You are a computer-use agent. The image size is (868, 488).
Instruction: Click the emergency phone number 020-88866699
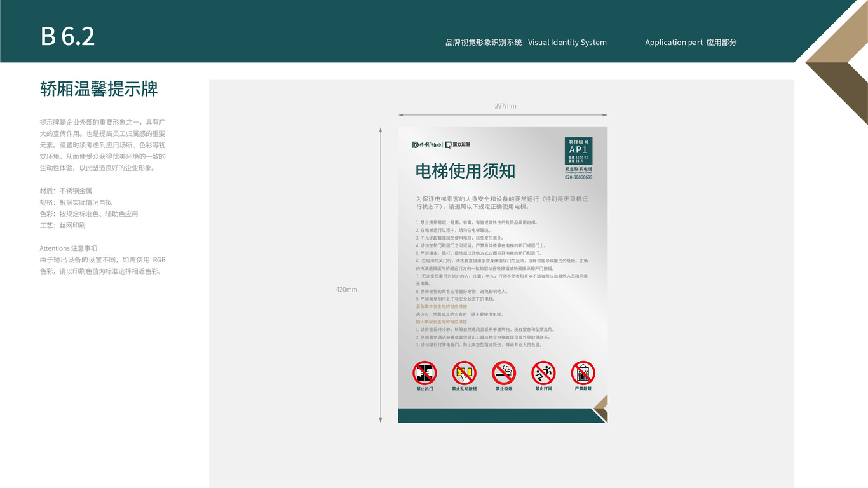click(x=578, y=177)
